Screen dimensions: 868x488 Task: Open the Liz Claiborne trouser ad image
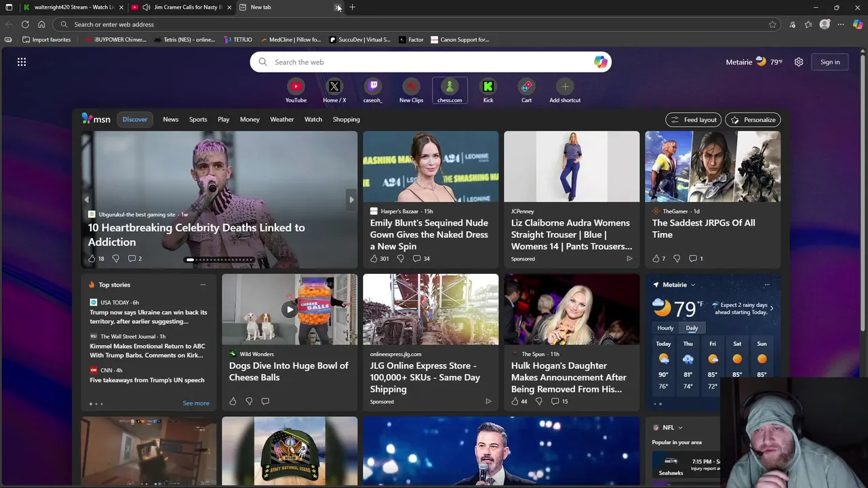tap(572, 167)
